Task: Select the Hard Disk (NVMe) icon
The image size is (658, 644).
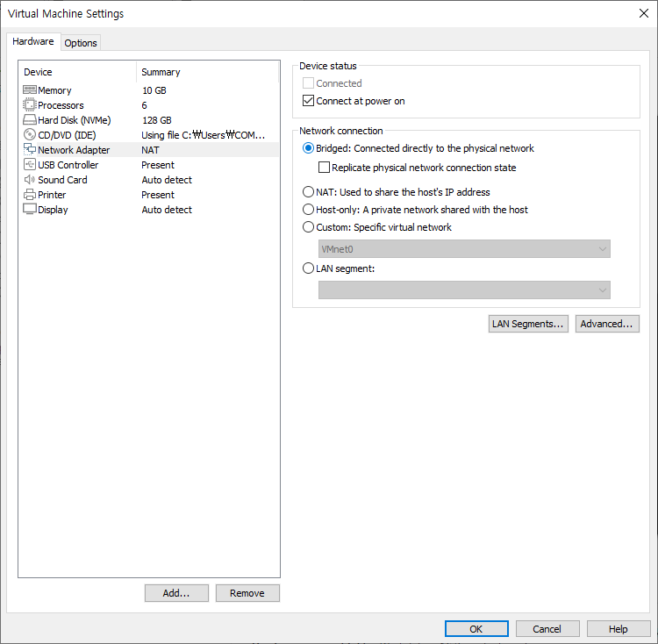Action: [30, 120]
